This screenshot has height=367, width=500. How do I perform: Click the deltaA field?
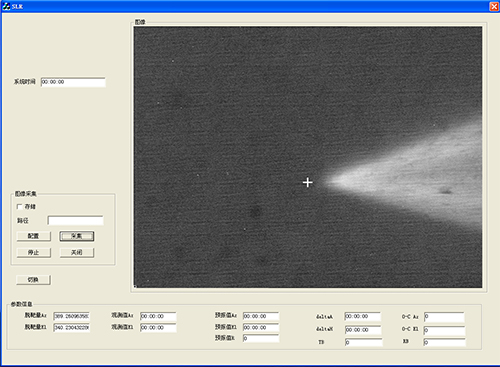click(x=363, y=316)
